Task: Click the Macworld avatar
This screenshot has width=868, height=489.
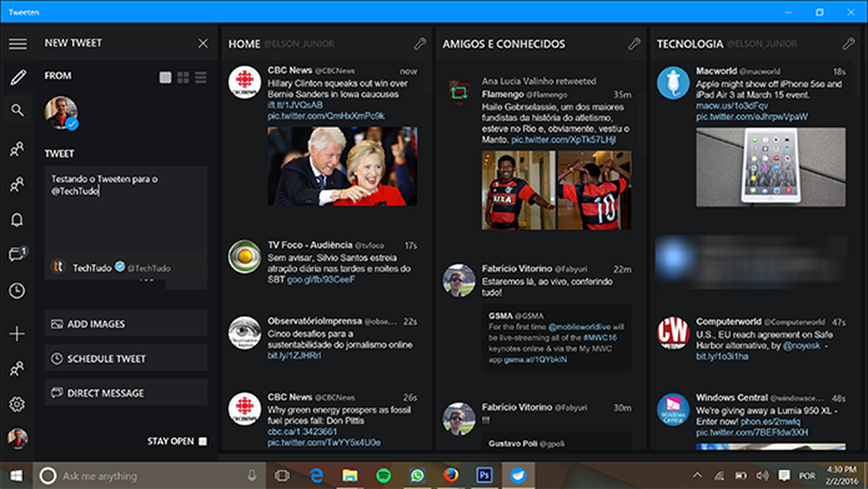Action: 673,83
